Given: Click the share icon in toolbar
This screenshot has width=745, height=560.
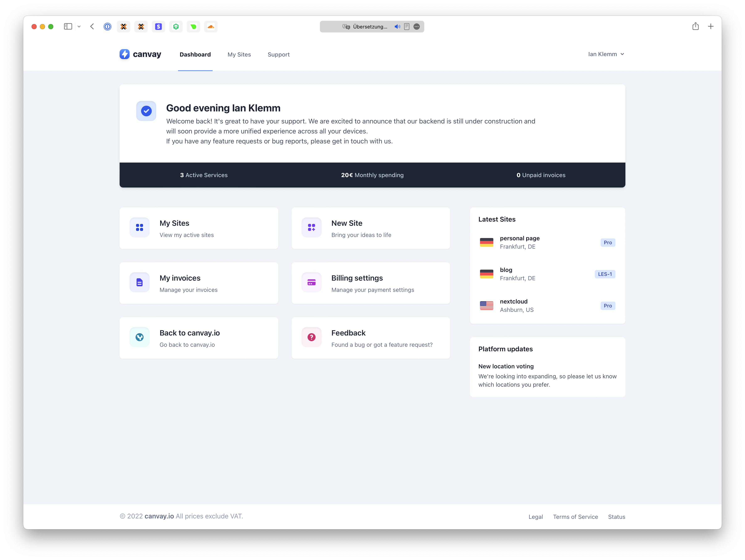Looking at the screenshot, I should pyautogui.click(x=695, y=26).
